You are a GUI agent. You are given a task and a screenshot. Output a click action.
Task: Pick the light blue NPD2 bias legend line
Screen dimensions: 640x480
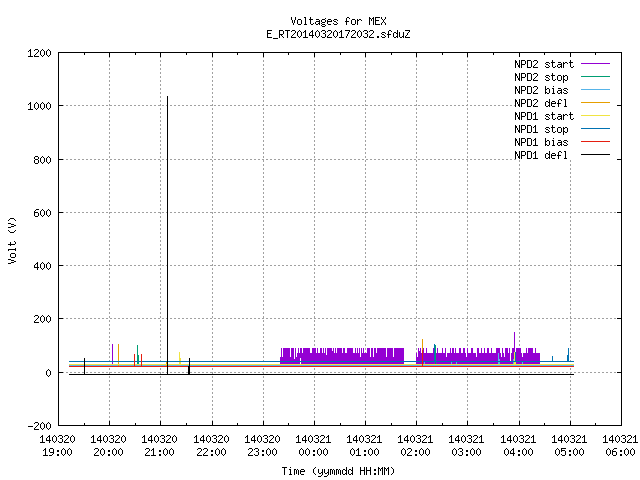coord(595,90)
